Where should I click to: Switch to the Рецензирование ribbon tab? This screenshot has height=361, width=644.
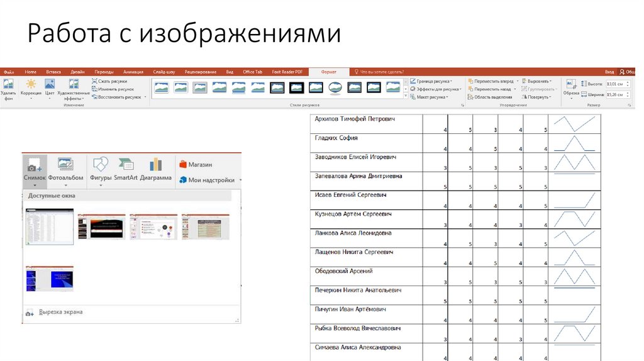pos(201,72)
